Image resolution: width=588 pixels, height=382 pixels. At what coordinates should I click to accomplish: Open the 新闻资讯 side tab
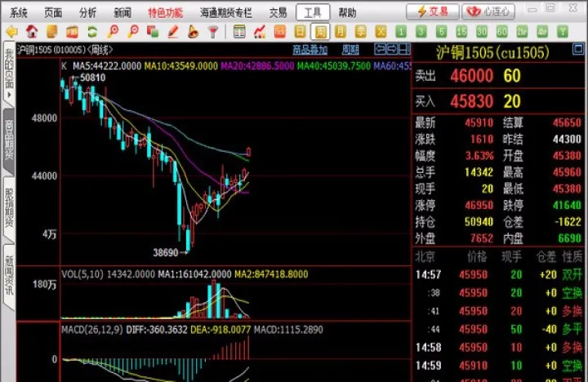click(9, 269)
